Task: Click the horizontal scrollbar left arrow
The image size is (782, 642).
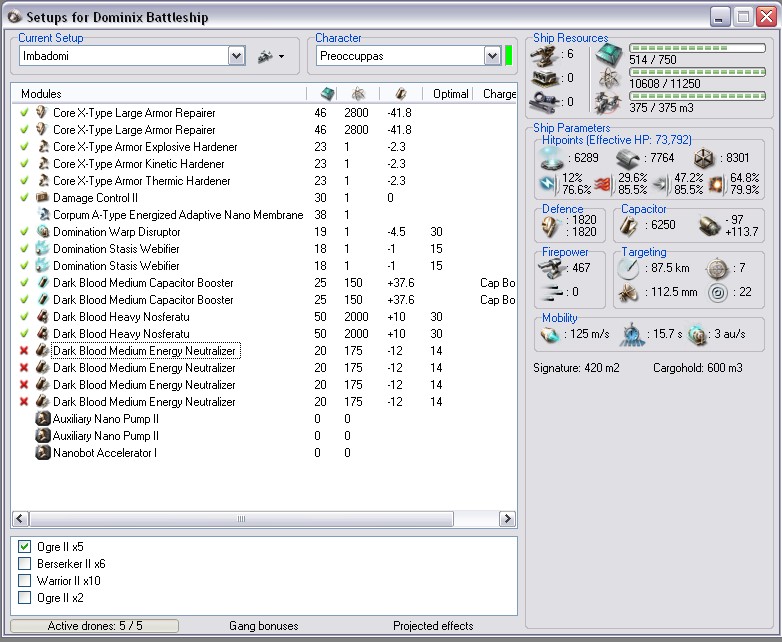Action: tap(20, 519)
